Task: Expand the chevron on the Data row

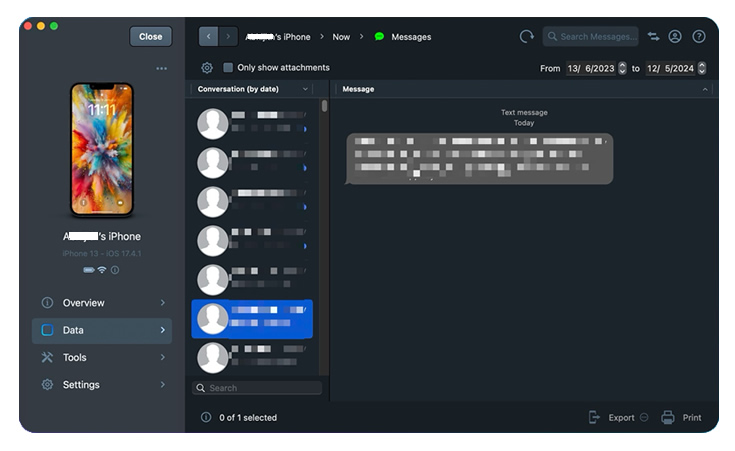Action: pos(163,331)
